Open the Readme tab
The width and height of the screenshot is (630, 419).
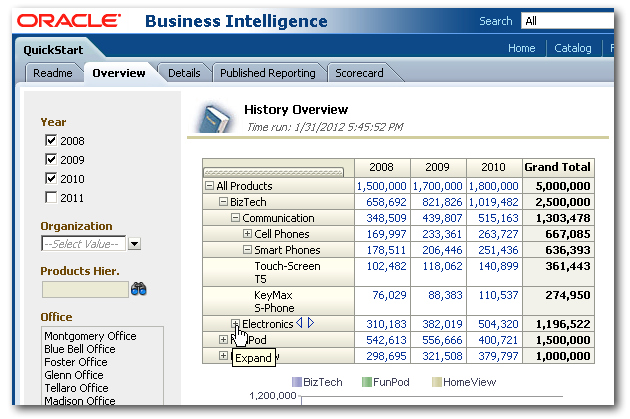(x=53, y=73)
